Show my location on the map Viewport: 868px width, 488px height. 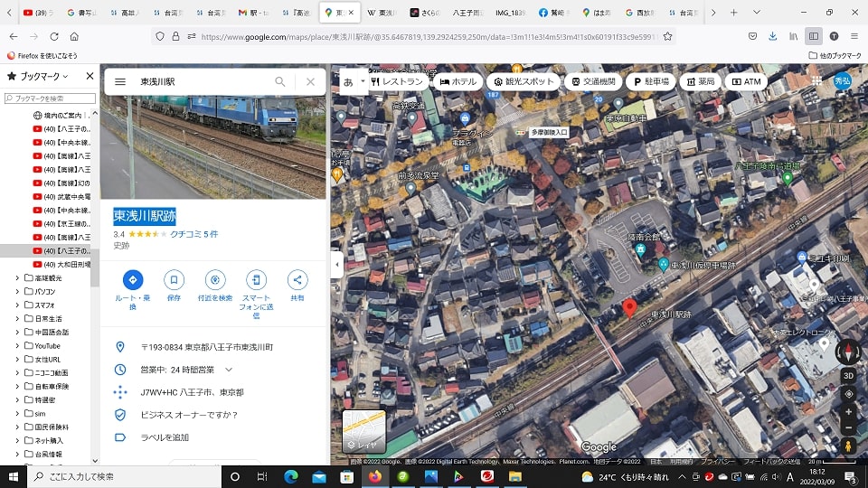click(848, 394)
